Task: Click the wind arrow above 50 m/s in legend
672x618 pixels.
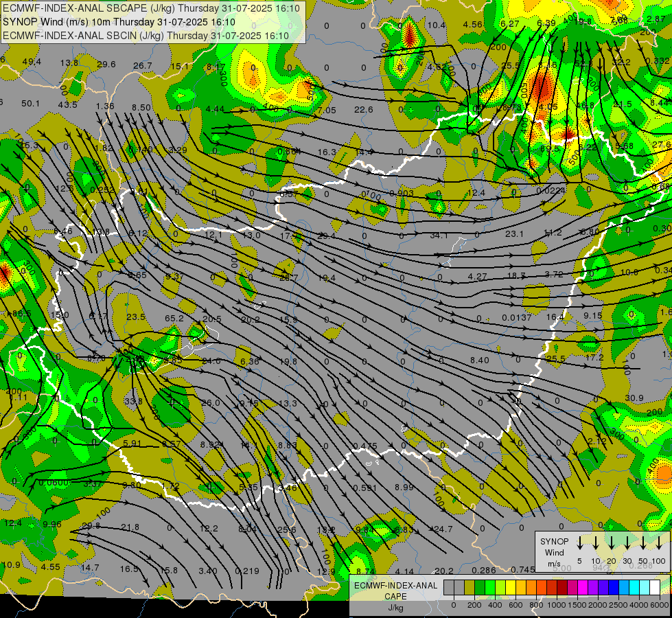Action: (643, 543)
